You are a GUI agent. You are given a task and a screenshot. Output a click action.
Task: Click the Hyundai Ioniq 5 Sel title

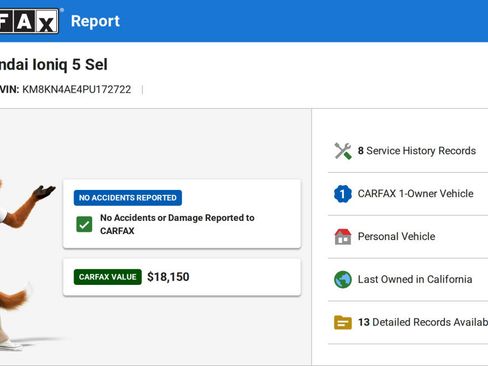(53, 65)
